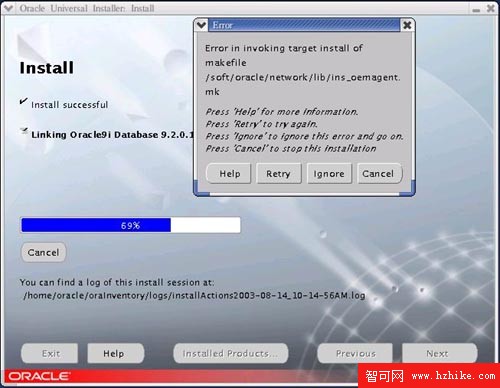Click the Oracle Universal Installer title bar text

pyautogui.click(x=87, y=8)
